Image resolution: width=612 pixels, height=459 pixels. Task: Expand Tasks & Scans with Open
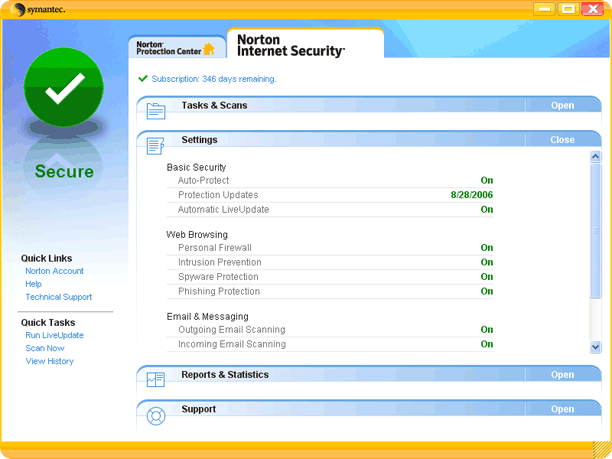[x=562, y=105]
